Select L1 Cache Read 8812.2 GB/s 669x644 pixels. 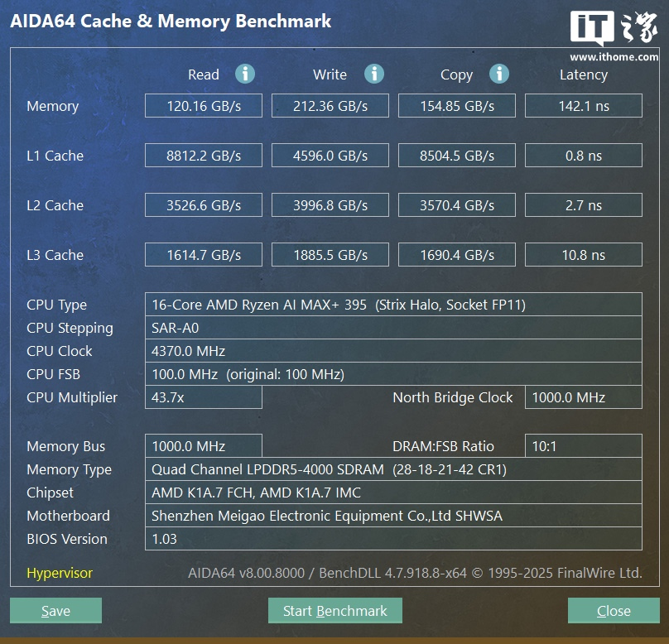204,156
